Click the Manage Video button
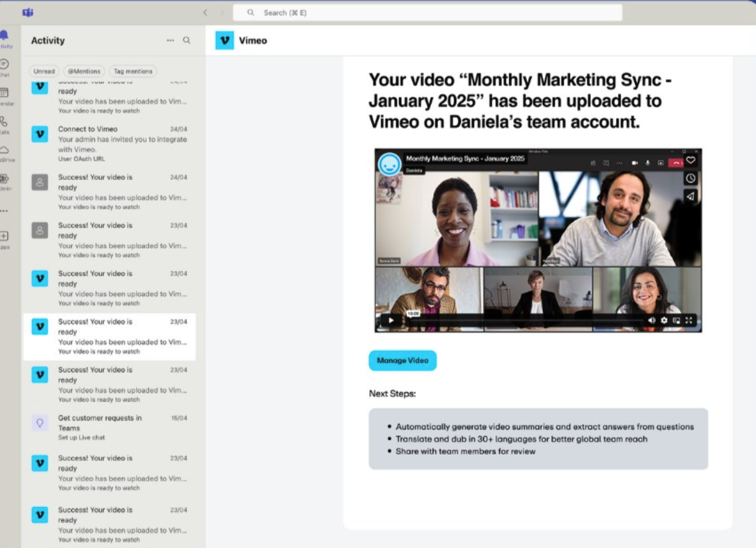The image size is (756, 548). 402,360
